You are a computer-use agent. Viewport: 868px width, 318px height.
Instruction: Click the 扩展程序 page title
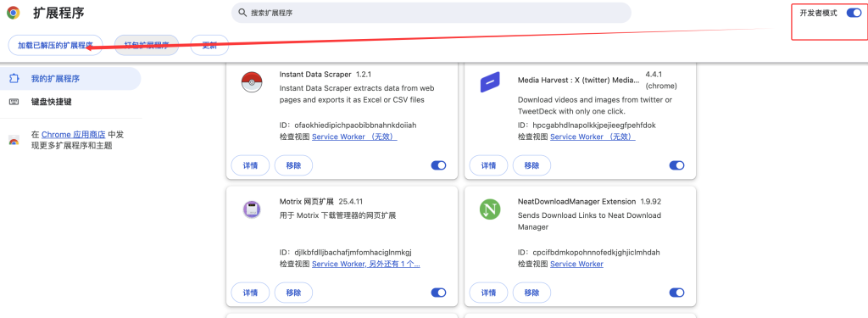click(x=58, y=13)
